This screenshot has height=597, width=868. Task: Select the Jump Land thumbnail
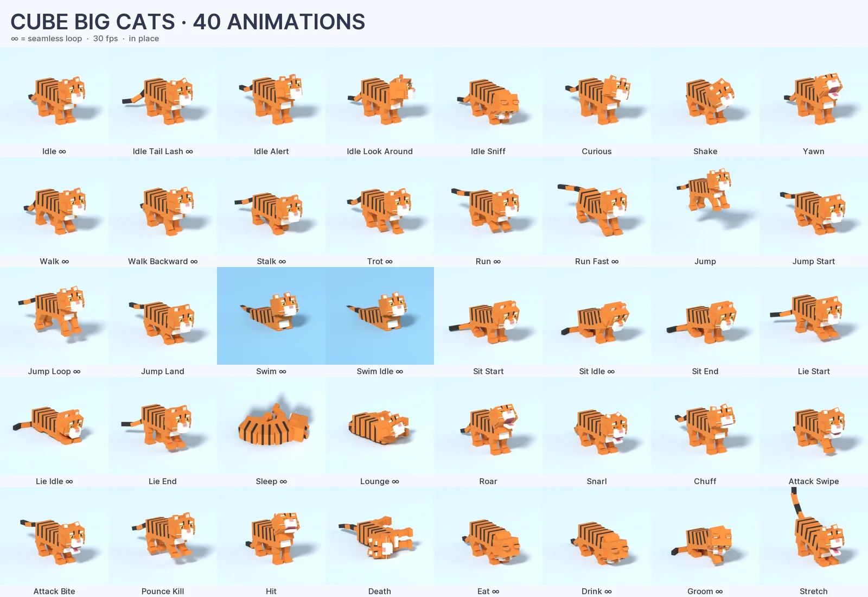(x=163, y=316)
